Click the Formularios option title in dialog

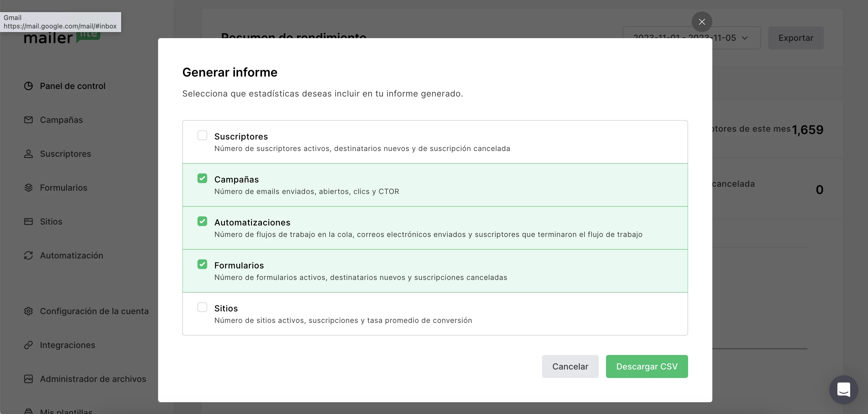tap(239, 266)
